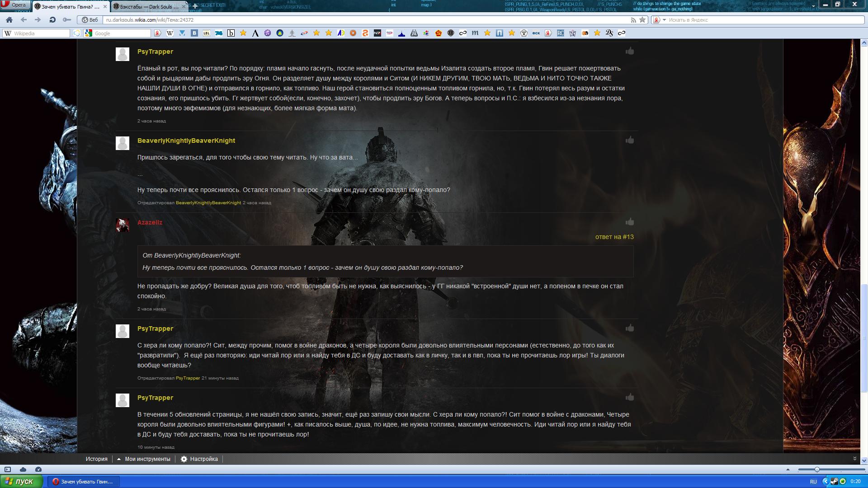Open a new tab with the plus button
868x488 pixels.
coord(195,6)
